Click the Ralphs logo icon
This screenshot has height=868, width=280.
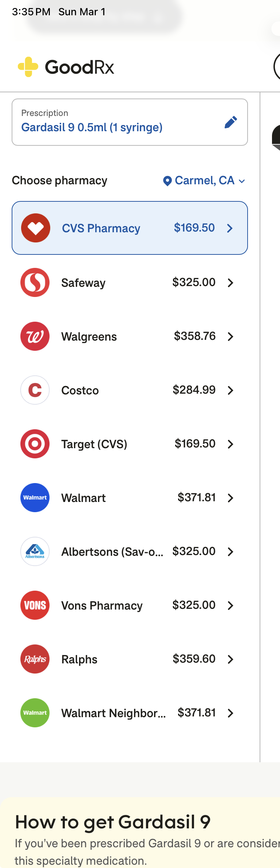tap(35, 659)
